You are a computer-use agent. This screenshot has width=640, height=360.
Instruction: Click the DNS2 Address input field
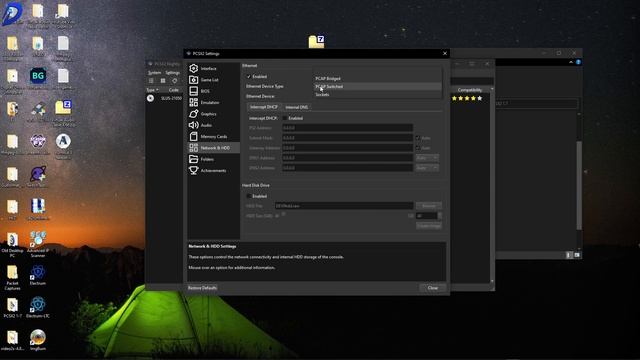(x=347, y=168)
